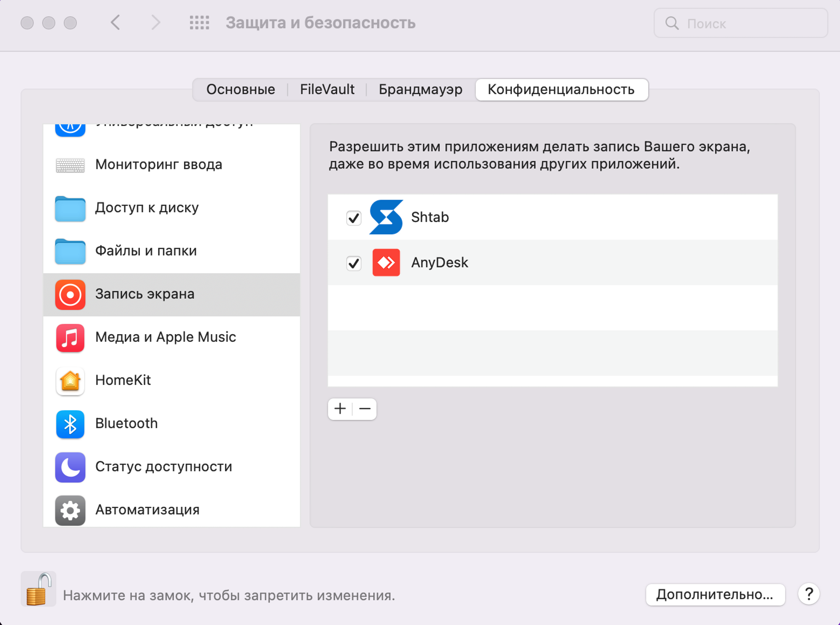
Task: Click the Дополнительно… button
Action: 715,594
